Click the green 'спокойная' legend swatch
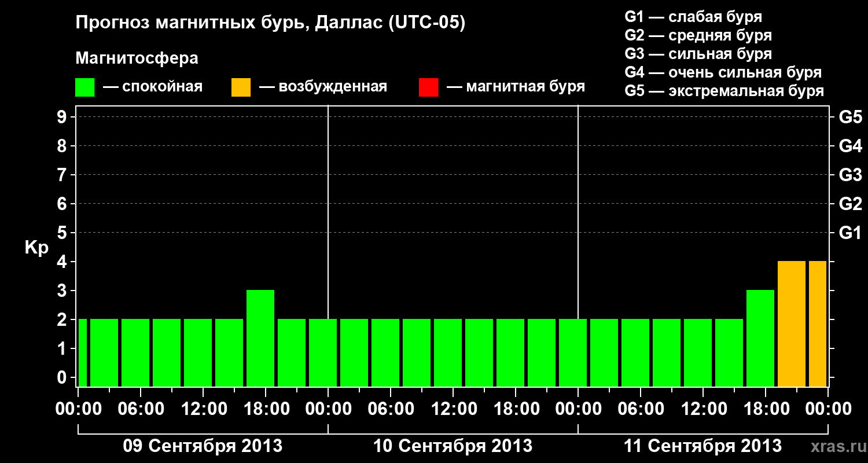868x463 pixels. pyautogui.click(x=85, y=87)
